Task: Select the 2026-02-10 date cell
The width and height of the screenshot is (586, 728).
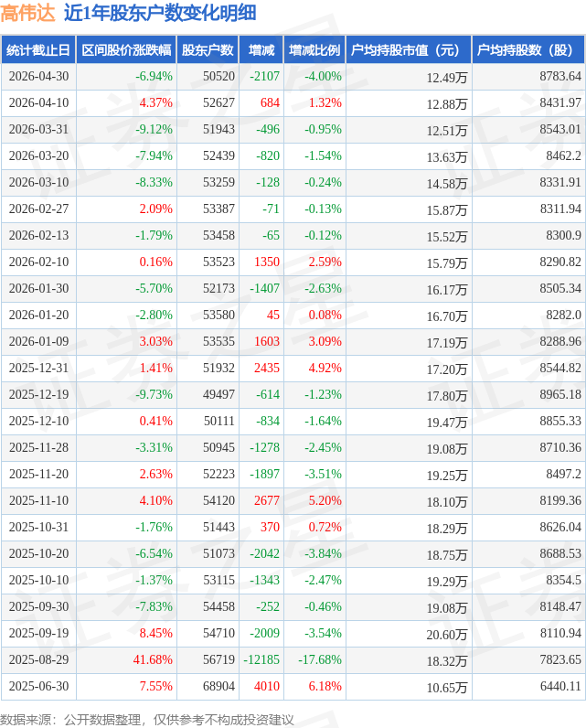Action: (38, 262)
